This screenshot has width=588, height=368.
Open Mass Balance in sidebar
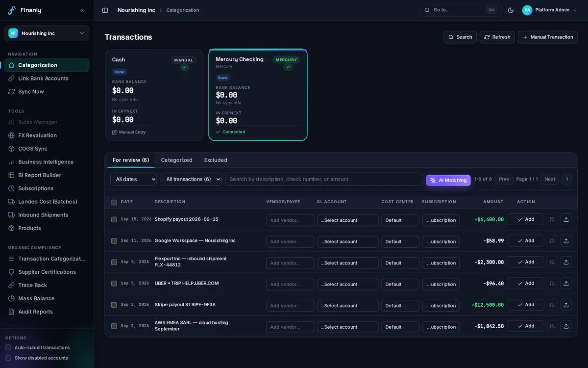(x=47, y=298)
